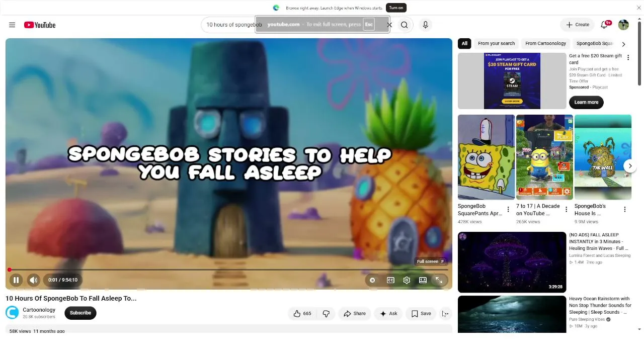The width and height of the screenshot is (644, 362).
Task: Open 7 to 17 Decade Short thumbnail
Action: 544,157
